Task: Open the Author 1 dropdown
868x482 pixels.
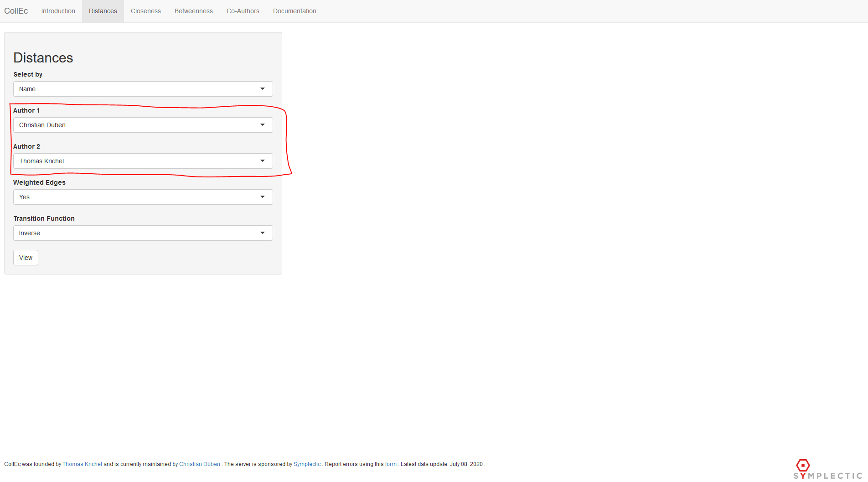Action: [143, 125]
